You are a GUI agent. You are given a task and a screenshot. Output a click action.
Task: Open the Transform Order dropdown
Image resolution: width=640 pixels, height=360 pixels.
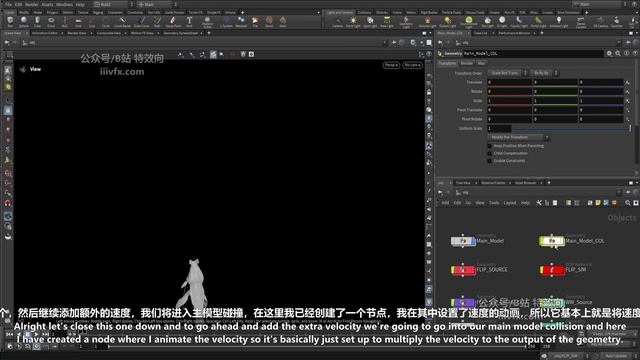click(x=508, y=73)
